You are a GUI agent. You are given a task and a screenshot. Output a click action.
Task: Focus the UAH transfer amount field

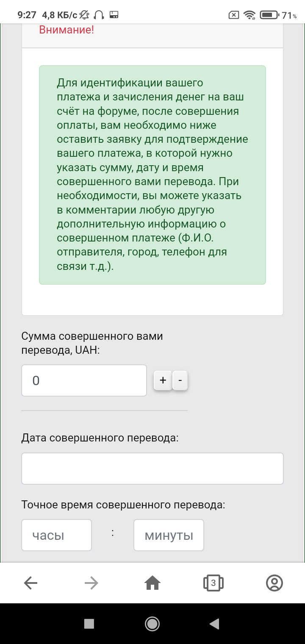tap(84, 380)
